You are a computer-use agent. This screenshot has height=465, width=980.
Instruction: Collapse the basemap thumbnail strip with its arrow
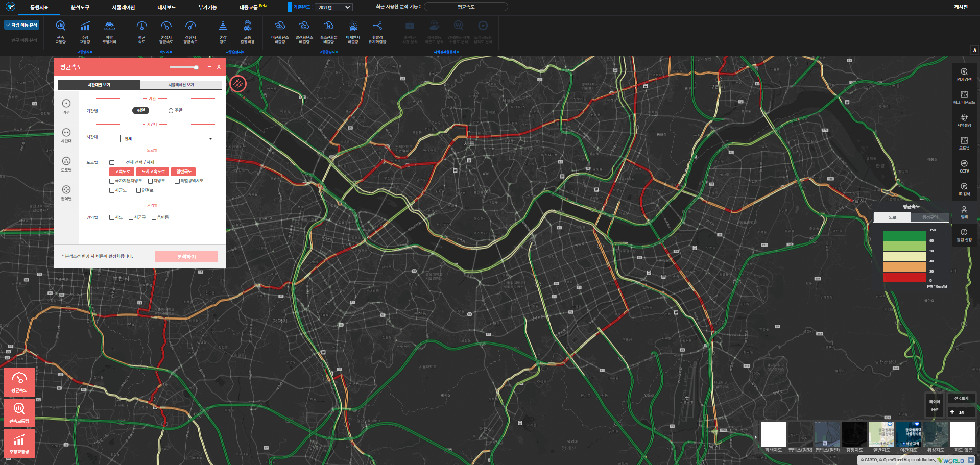[756, 437]
